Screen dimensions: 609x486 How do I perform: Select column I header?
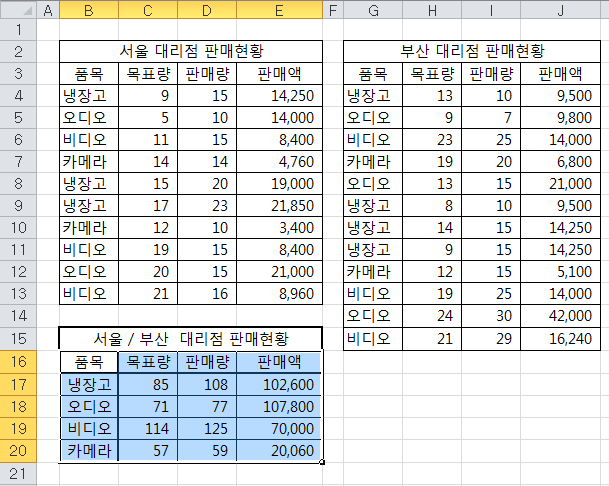pos(491,9)
